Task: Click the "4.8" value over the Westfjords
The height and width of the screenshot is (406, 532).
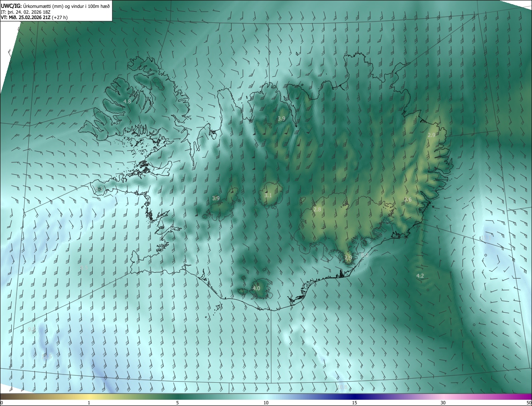Action: tap(127, 101)
